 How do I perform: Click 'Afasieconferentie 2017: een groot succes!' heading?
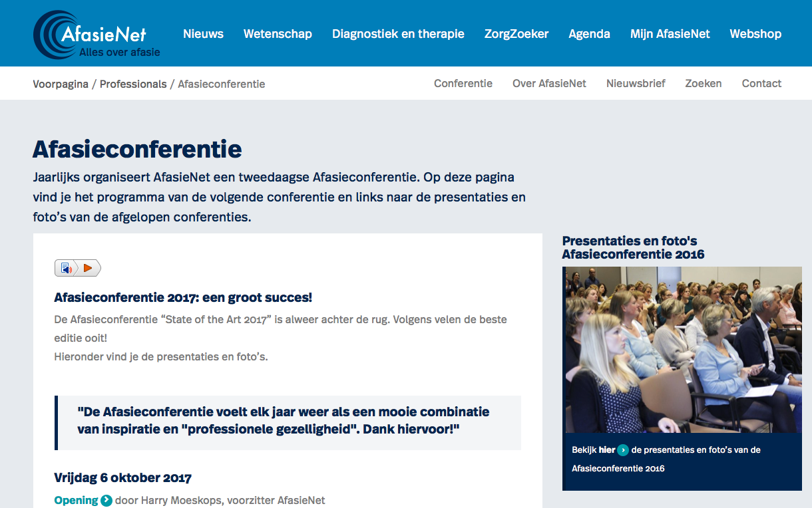coord(183,297)
